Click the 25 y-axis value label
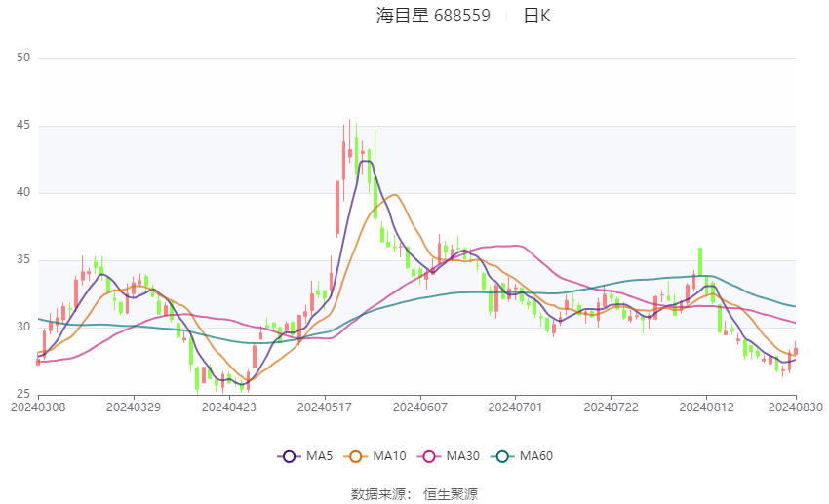The height and width of the screenshot is (504, 829). point(23,394)
